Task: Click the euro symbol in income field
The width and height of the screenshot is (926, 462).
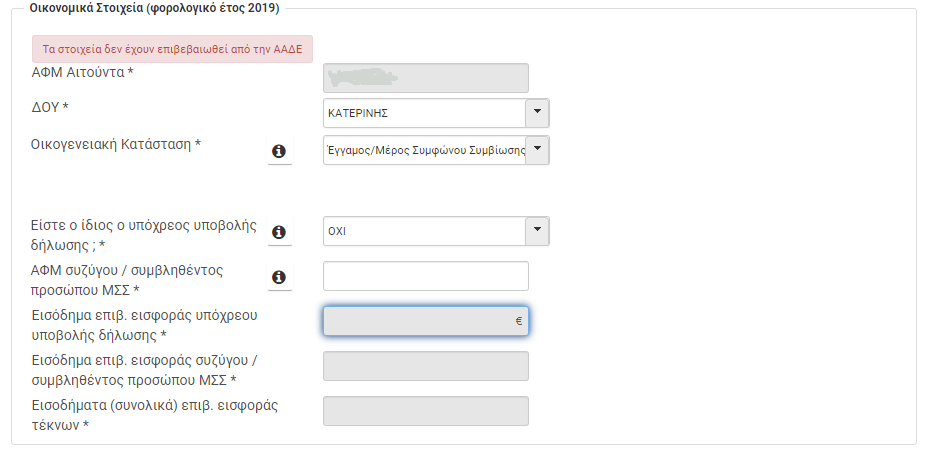Action: 519,321
